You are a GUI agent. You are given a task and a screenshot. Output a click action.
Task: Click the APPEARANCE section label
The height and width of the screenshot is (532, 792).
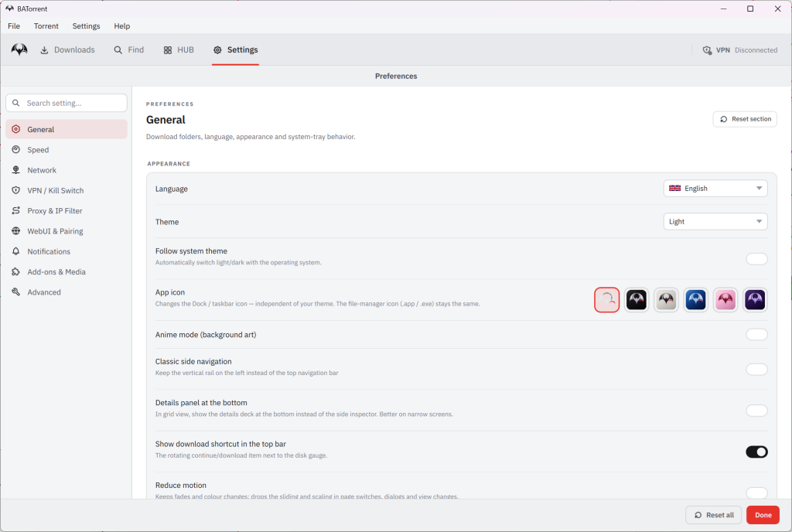tap(169, 163)
